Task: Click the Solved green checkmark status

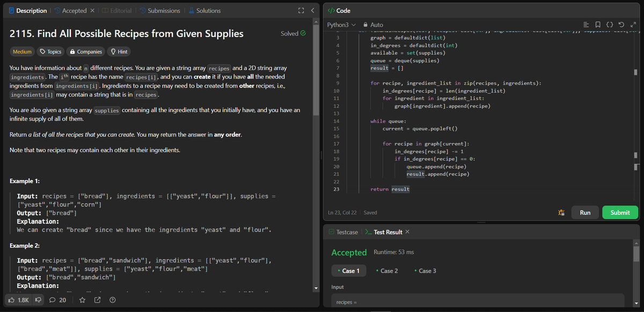Action: pos(294,33)
